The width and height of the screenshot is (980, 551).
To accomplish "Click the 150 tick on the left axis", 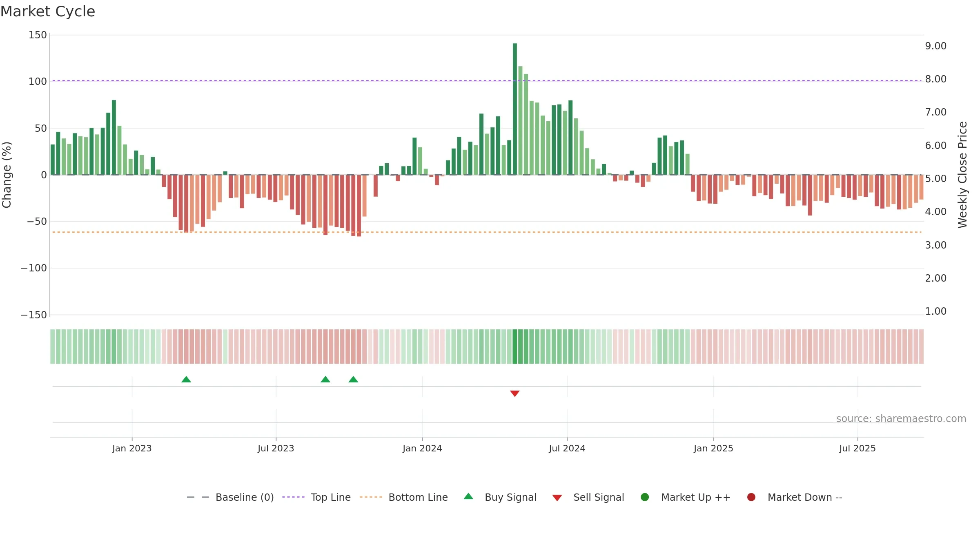I will click(x=38, y=35).
